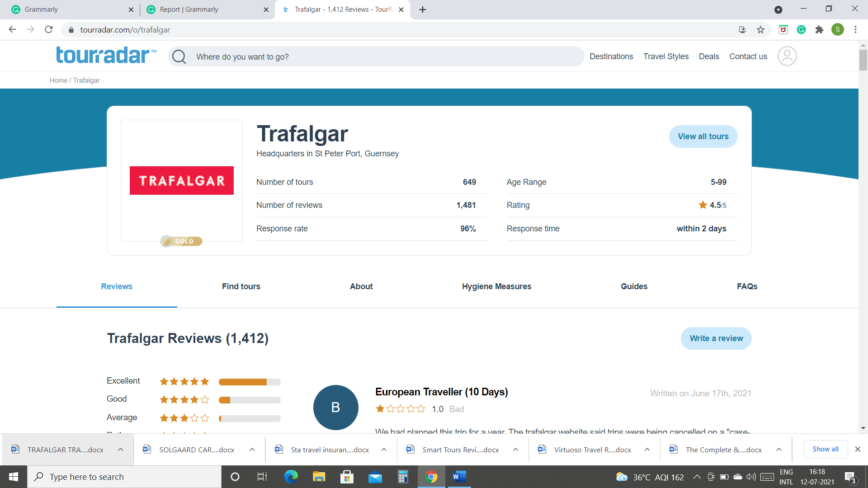
Task: Click the TourRadar logo
Action: 106,55
